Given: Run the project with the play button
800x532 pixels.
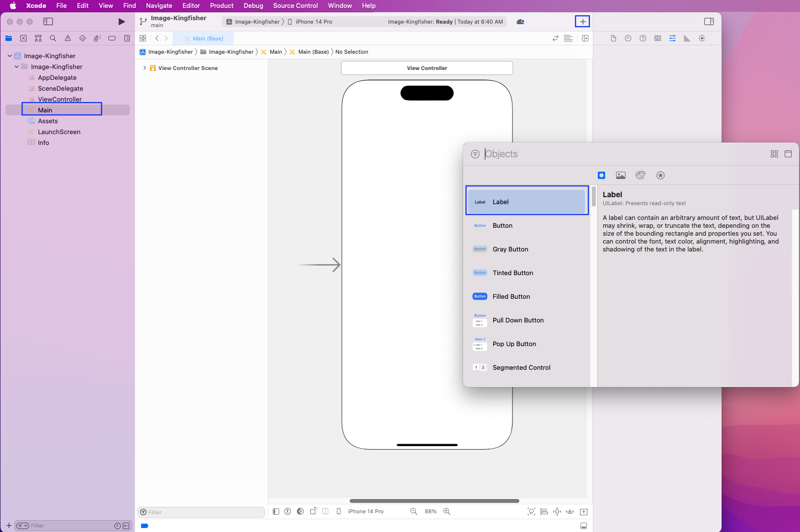Looking at the screenshot, I should (x=121, y=22).
